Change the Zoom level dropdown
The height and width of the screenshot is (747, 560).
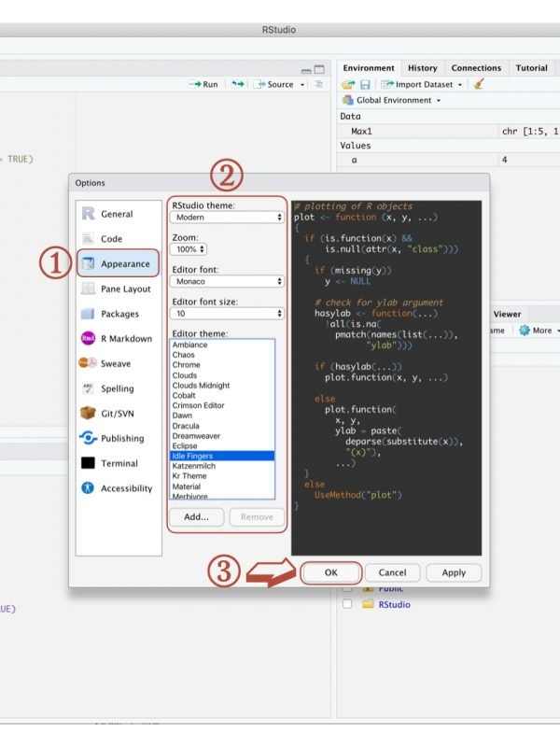(x=189, y=249)
